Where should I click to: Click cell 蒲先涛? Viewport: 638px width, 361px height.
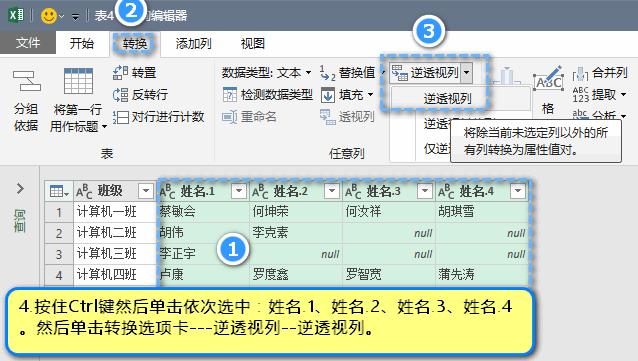482,275
